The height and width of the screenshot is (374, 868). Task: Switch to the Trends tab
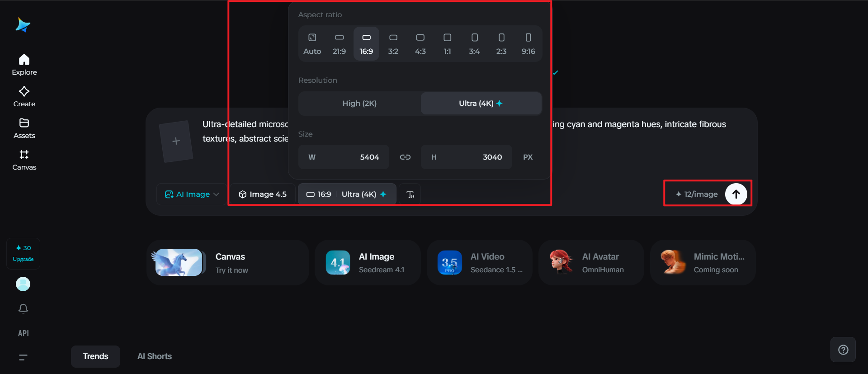(x=95, y=356)
